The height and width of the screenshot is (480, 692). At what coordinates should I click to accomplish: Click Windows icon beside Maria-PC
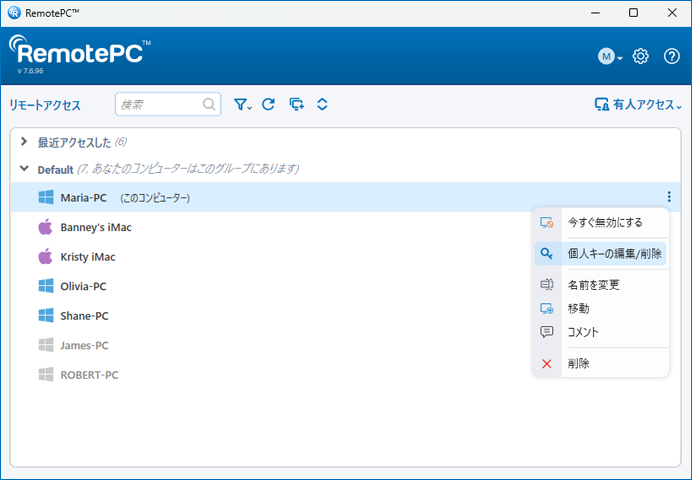(46, 197)
